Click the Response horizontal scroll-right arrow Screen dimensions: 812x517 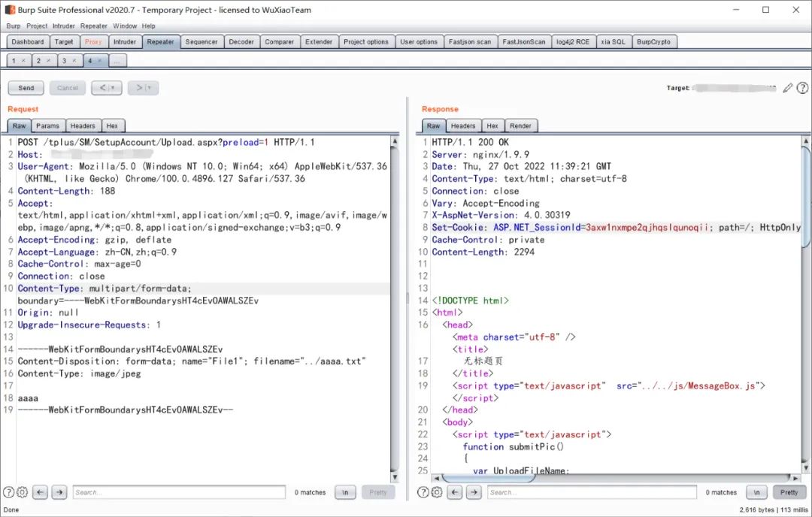(x=796, y=478)
